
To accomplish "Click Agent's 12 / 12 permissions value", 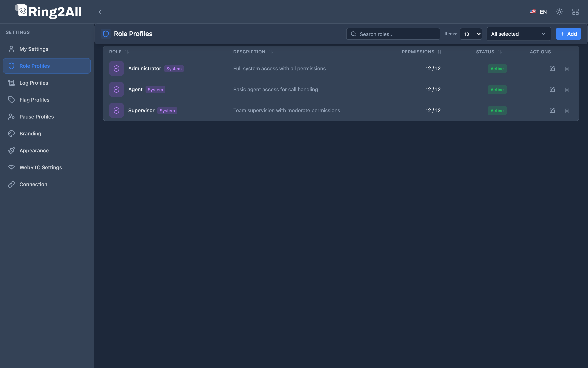I will (433, 89).
